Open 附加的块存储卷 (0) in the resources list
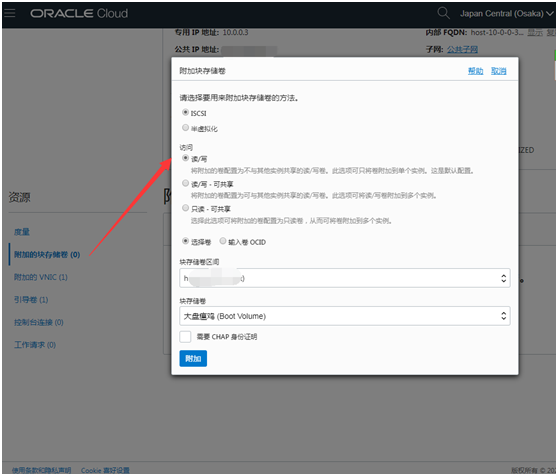The width and height of the screenshot is (558, 476). point(47,255)
